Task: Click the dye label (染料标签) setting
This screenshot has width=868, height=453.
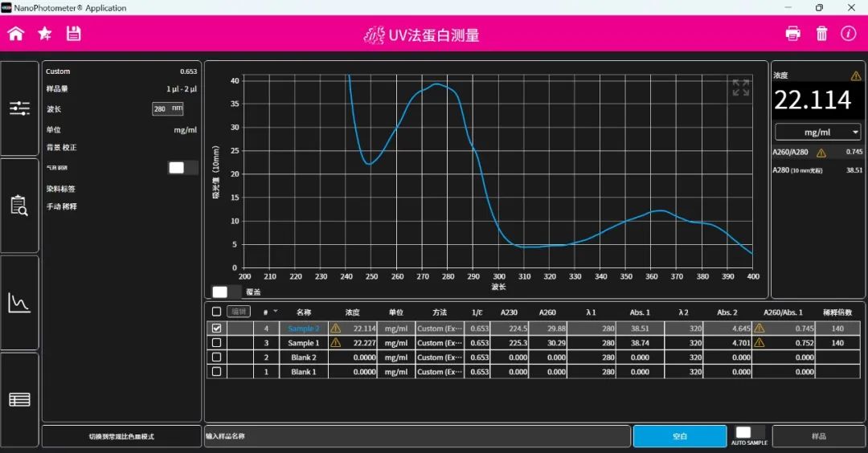Action: pyautogui.click(x=61, y=189)
